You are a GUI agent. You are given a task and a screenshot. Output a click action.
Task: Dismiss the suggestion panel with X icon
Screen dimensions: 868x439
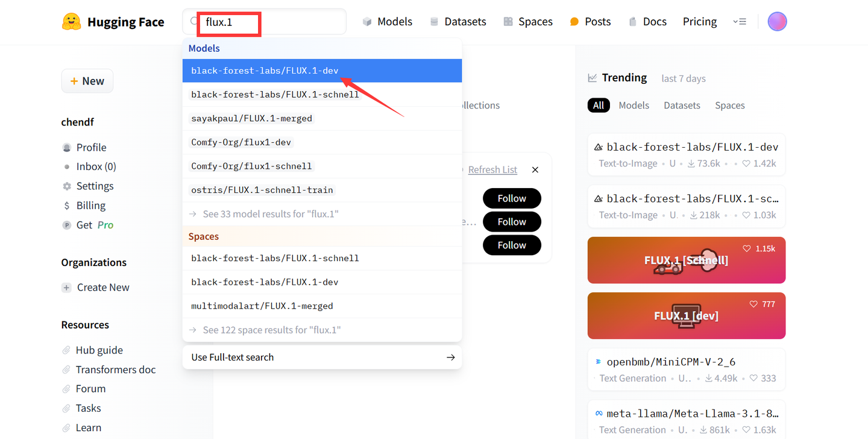click(x=535, y=170)
